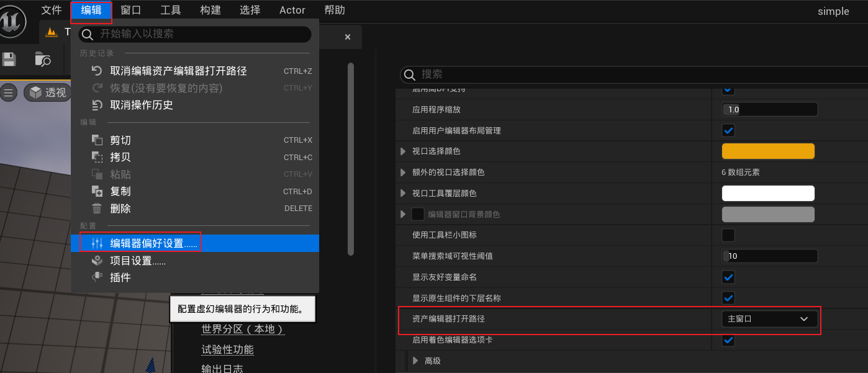Screen dimensions: 868x373
Task: Open the 资产编辑器打开路径 dropdown showing 主窗口
Action: coord(769,319)
